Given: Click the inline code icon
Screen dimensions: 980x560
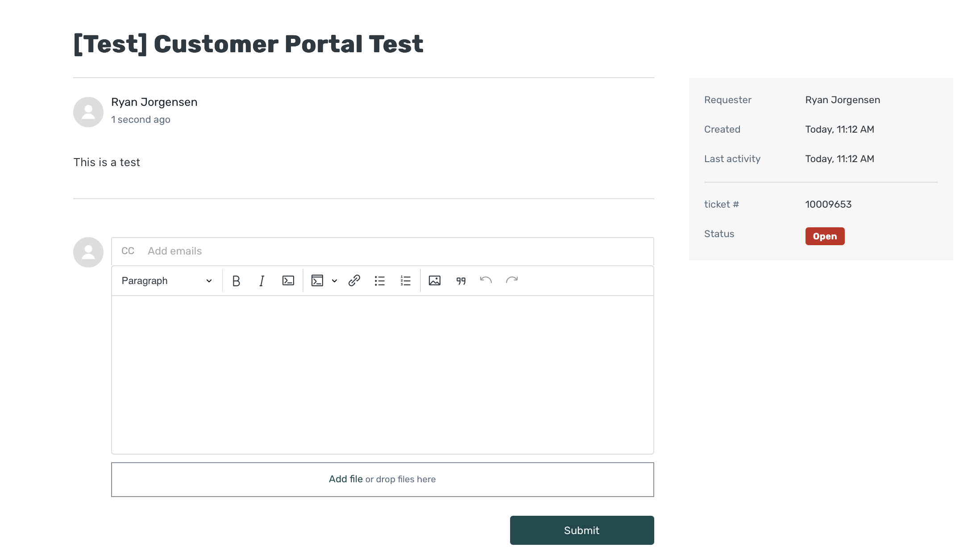Looking at the screenshot, I should pyautogui.click(x=288, y=281).
